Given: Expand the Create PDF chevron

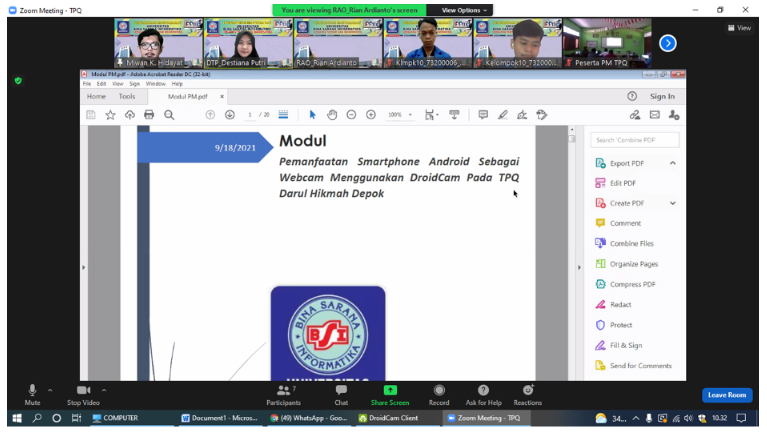Looking at the screenshot, I should [673, 203].
